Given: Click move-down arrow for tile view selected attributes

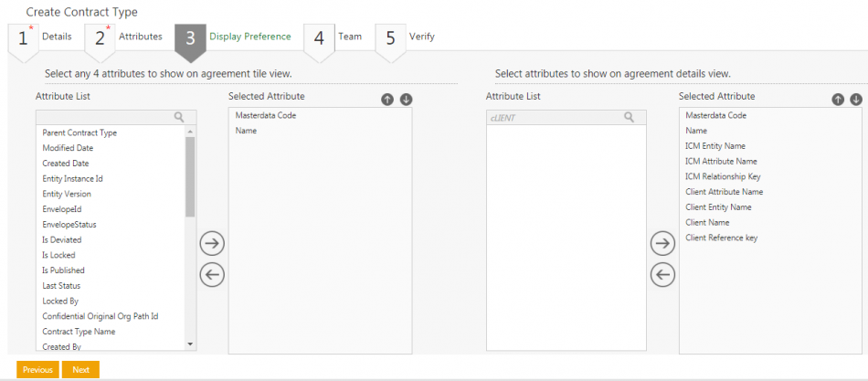Looking at the screenshot, I should pyautogui.click(x=406, y=100).
